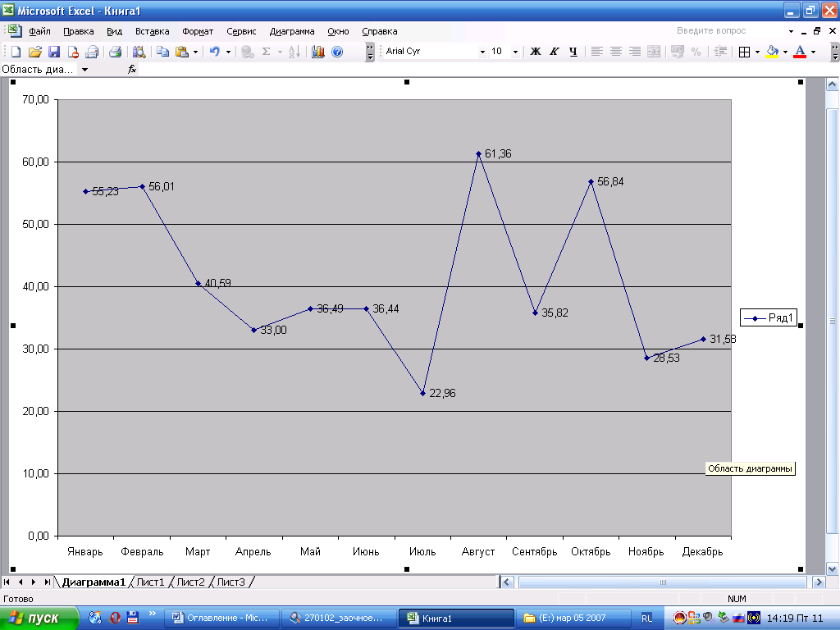Screen dimensions: 840x630
Task: Switch to Оглавление taskbar window
Action: coord(220,618)
